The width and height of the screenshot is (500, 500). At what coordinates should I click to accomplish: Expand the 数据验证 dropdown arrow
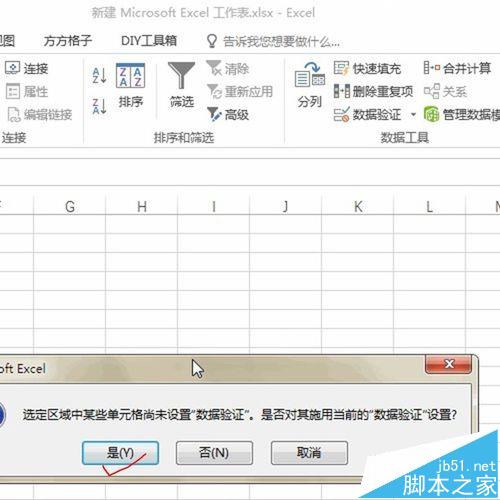(x=413, y=115)
